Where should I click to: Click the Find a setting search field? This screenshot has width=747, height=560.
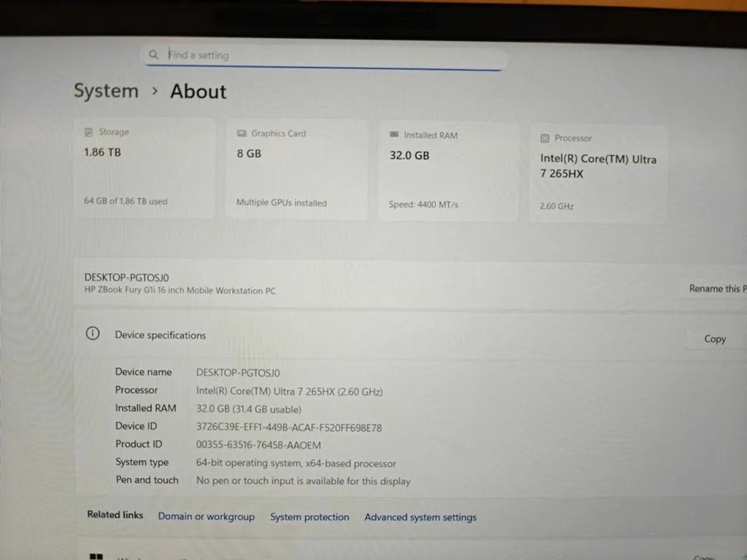pyautogui.click(x=280, y=55)
